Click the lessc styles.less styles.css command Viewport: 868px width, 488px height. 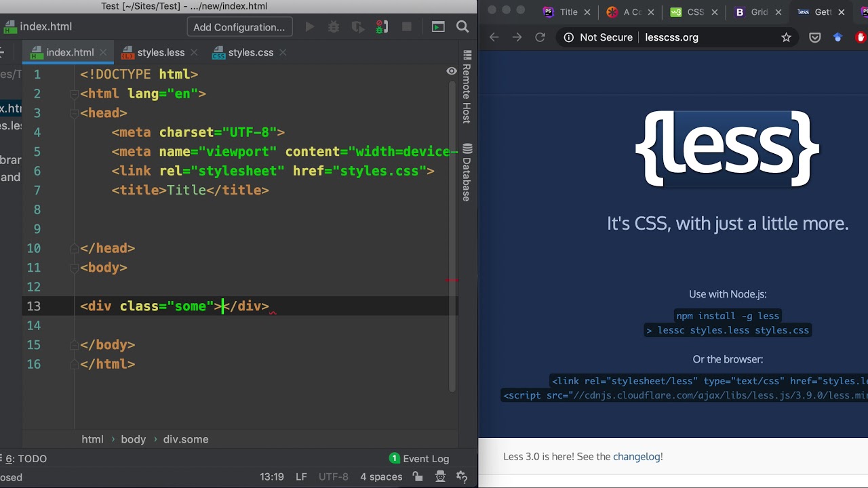pyautogui.click(x=728, y=331)
